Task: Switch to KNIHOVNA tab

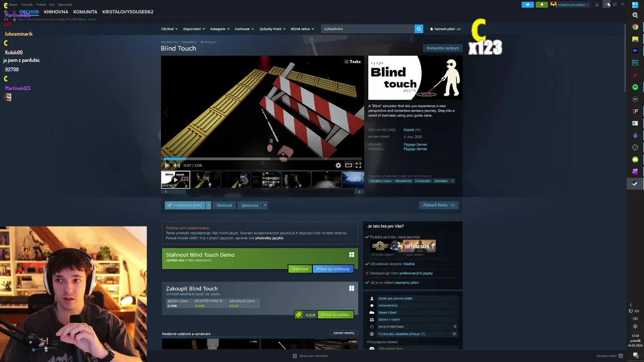Action: coord(56,12)
